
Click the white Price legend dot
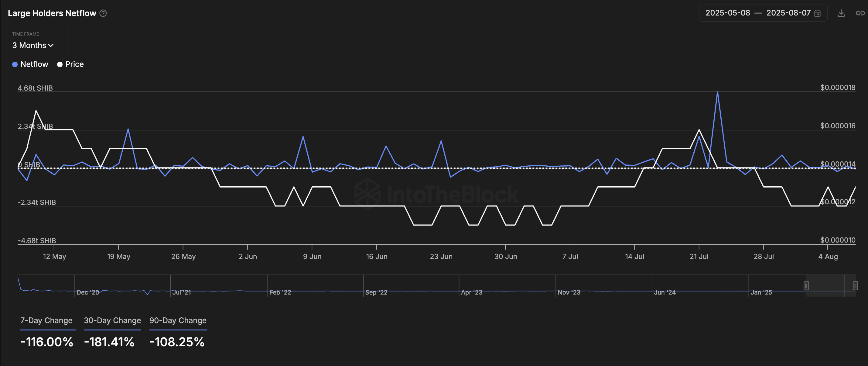60,64
